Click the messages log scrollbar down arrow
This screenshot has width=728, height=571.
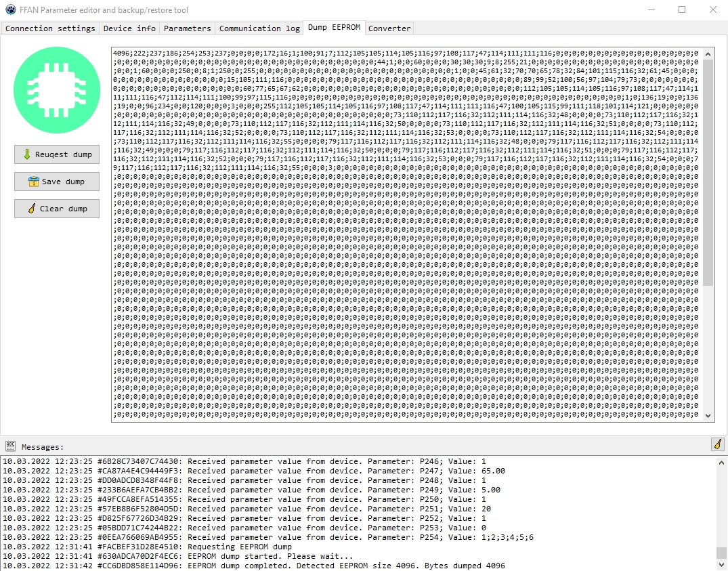(x=721, y=565)
